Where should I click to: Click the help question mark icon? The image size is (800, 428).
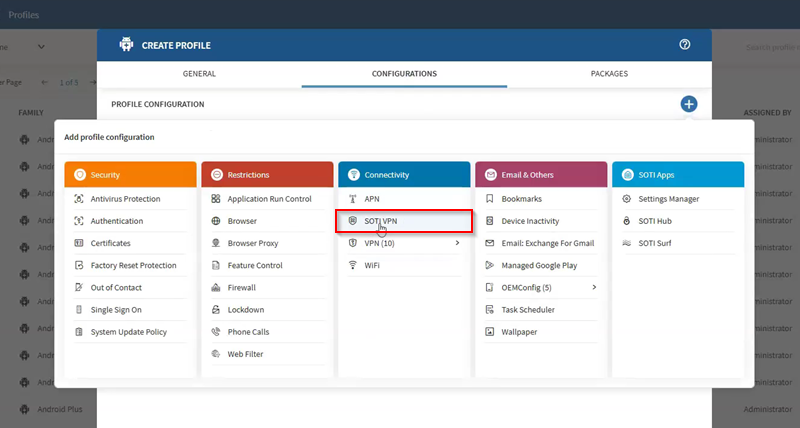tap(685, 45)
